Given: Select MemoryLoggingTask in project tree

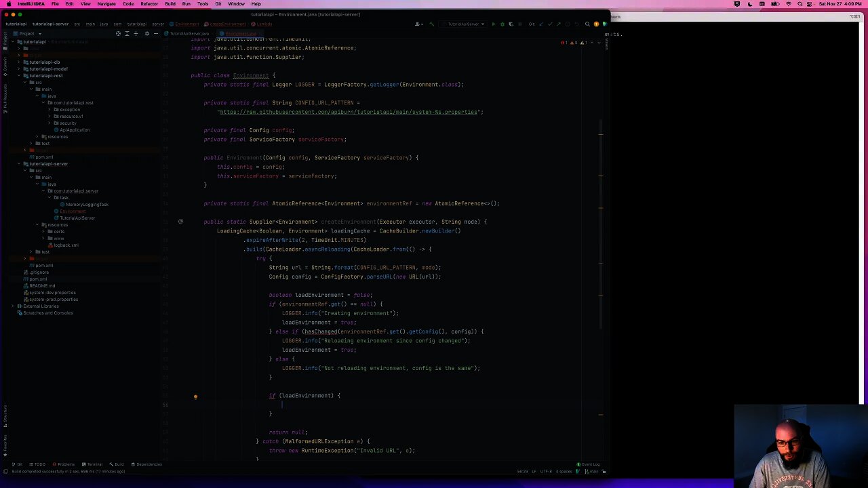Looking at the screenshot, I should click(87, 205).
